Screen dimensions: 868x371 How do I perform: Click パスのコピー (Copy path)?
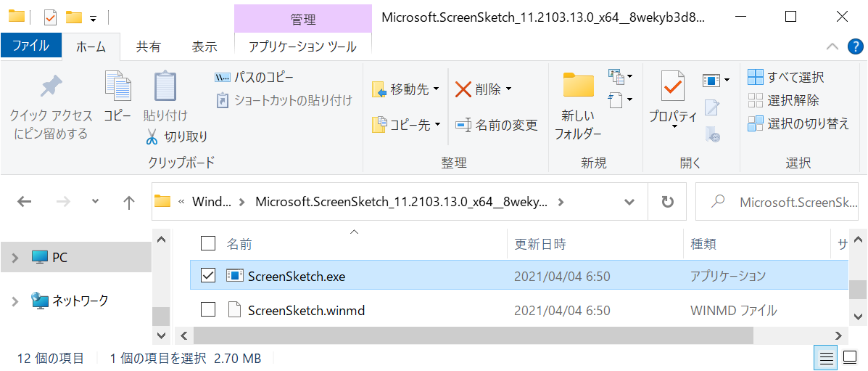[254, 78]
